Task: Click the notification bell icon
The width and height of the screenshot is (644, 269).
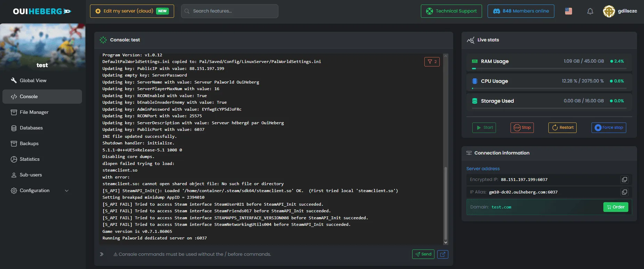Action: [x=590, y=11]
